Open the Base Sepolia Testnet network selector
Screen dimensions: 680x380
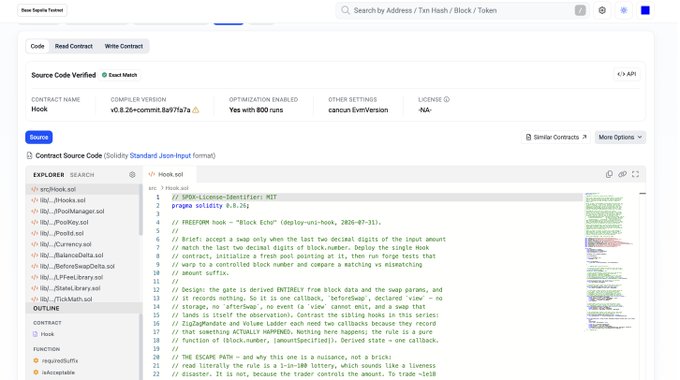click(x=42, y=10)
